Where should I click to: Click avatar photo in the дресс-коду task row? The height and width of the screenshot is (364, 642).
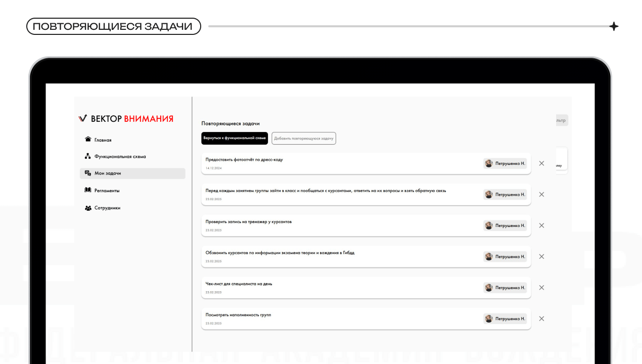(x=489, y=163)
